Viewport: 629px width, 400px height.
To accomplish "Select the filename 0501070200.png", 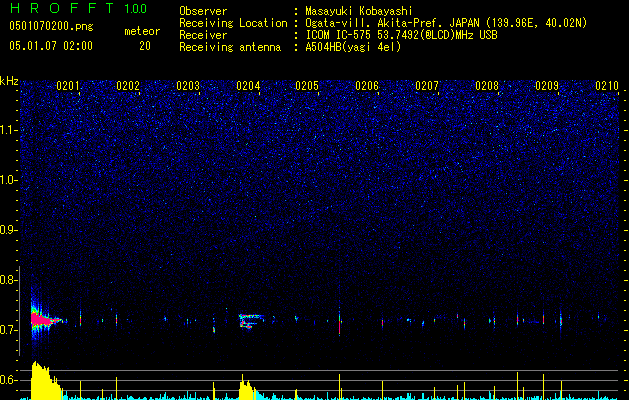I will tap(51, 26).
